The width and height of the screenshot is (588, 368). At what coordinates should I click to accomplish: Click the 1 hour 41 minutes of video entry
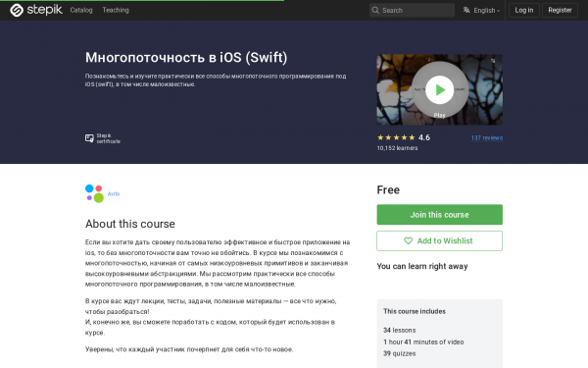pyautogui.click(x=423, y=342)
